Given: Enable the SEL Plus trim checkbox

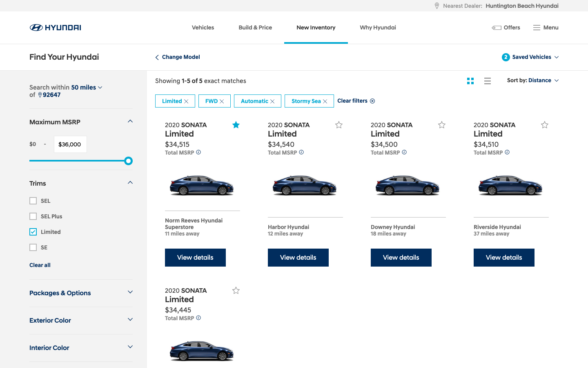Looking at the screenshot, I should [33, 216].
